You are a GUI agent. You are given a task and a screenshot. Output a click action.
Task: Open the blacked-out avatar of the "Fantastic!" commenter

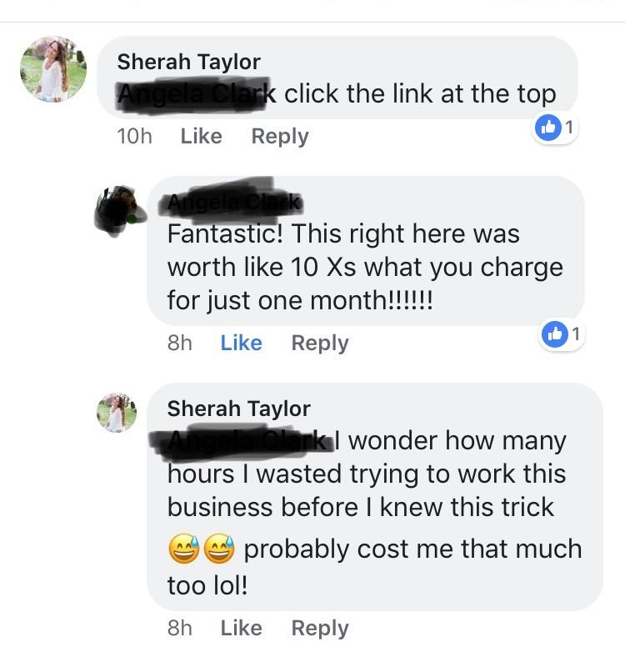coord(119,211)
